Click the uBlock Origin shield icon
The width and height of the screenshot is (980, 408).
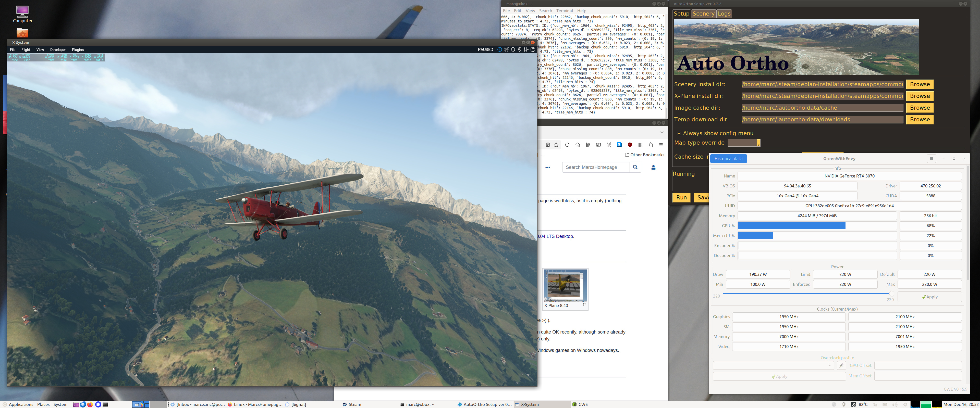point(630,145)
